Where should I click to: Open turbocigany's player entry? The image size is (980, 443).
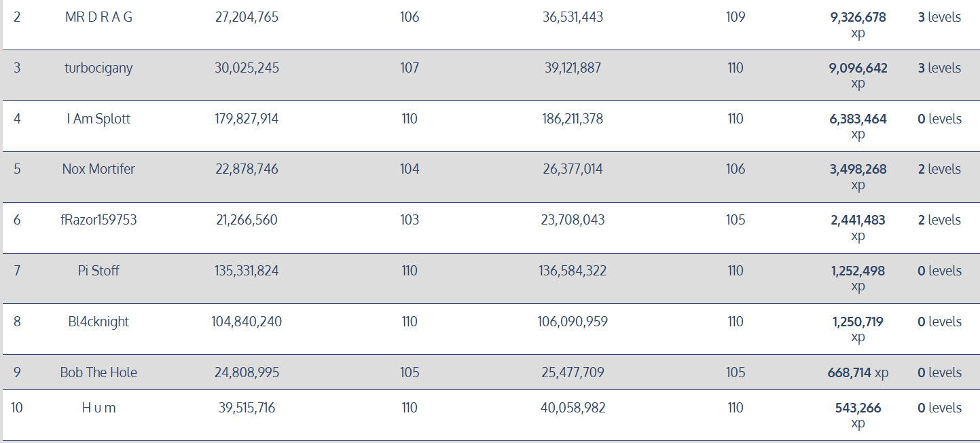pos(98,69)
